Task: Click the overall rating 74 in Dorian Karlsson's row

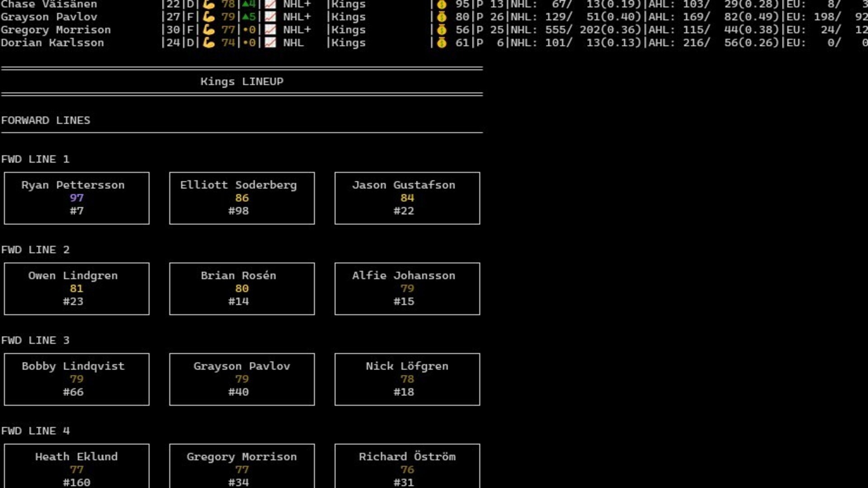Action: (x=228, y=43)
